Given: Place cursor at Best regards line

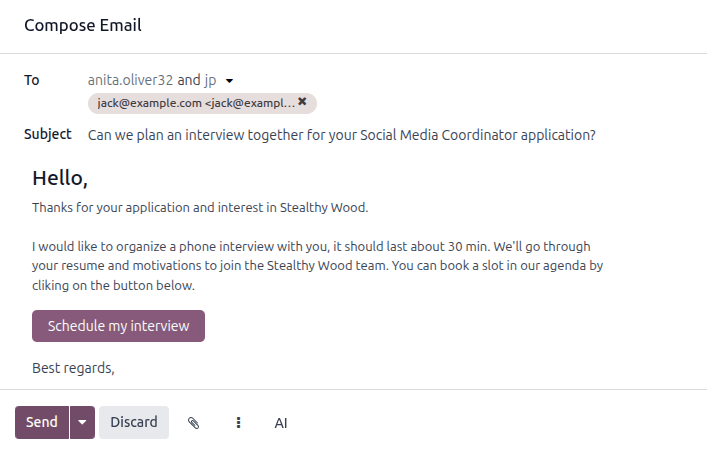Looking at the screenshot, I should click(73, 367).
